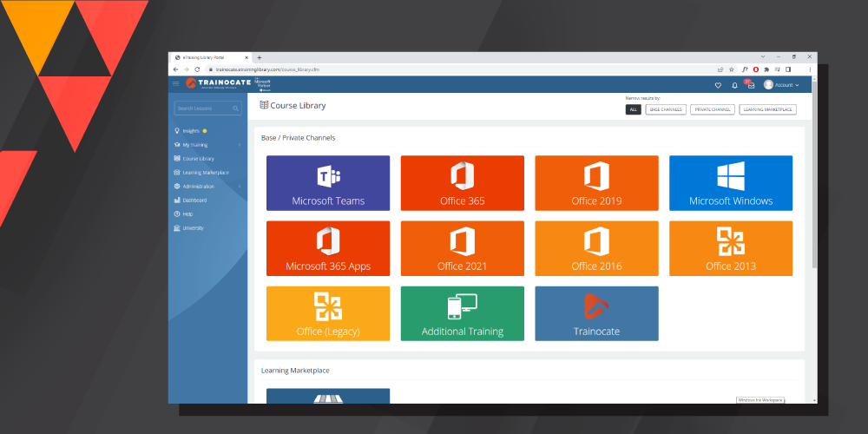Click the f? extension icon
This screenshot has height=434, width=868.
click(x=745, y=69)
